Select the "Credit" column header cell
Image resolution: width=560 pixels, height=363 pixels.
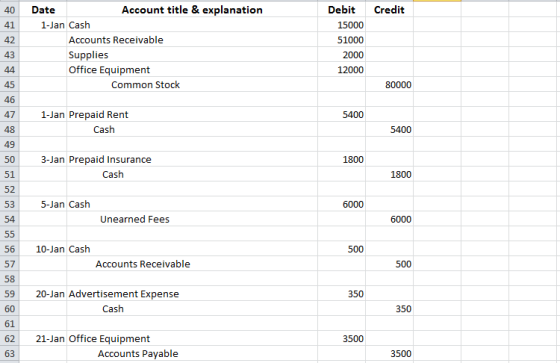pos(389,10)
